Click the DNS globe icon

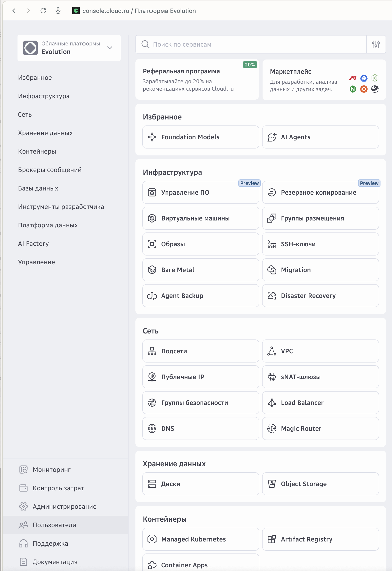(x=152, y=428)
